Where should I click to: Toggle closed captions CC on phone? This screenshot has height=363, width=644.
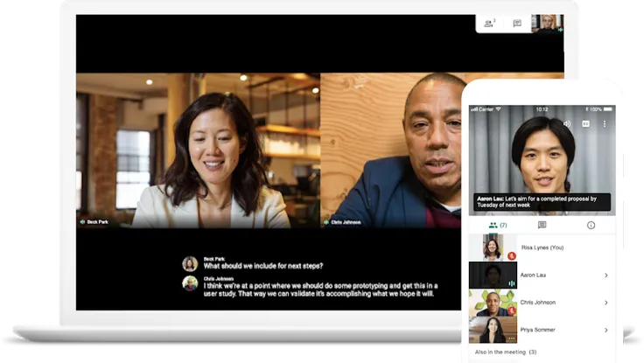[585, 123]
